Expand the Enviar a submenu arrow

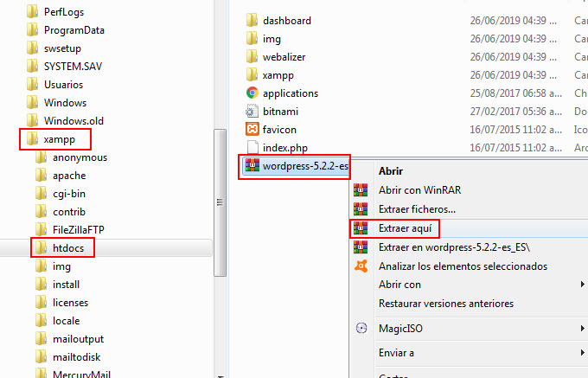582,353
